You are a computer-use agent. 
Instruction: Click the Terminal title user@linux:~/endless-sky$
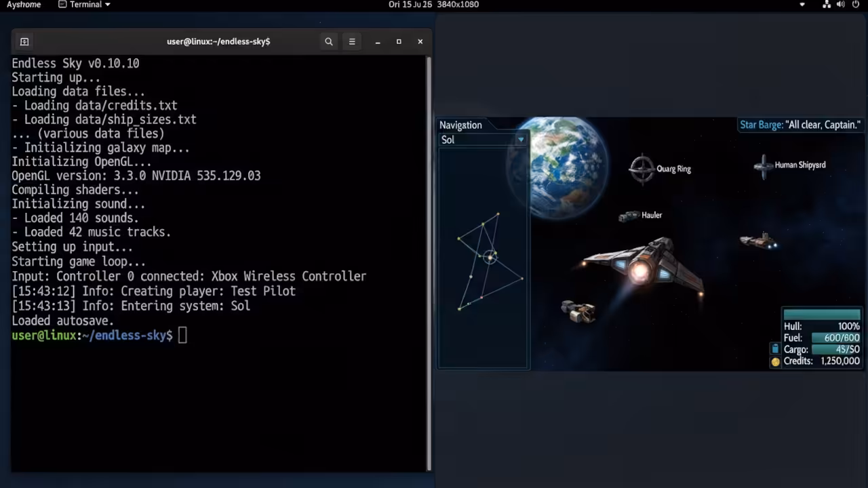click(218, 41)
